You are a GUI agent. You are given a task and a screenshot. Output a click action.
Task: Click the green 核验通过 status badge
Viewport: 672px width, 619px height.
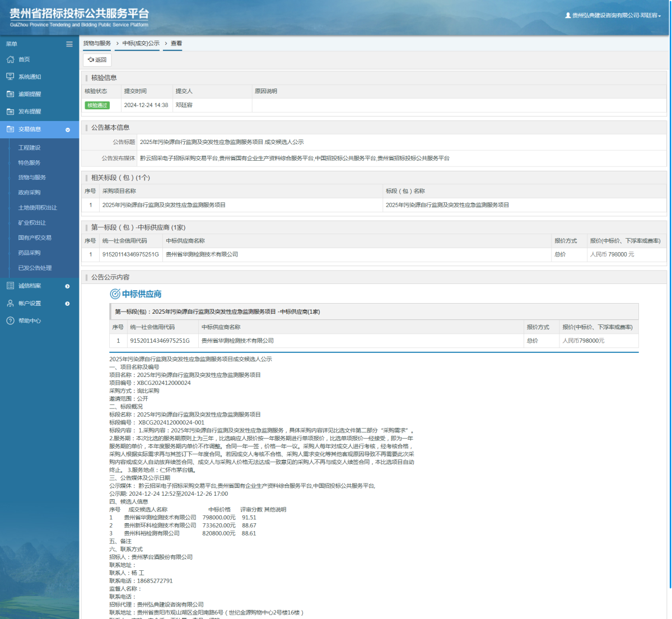pyautogui.click(x=97, y=105)
